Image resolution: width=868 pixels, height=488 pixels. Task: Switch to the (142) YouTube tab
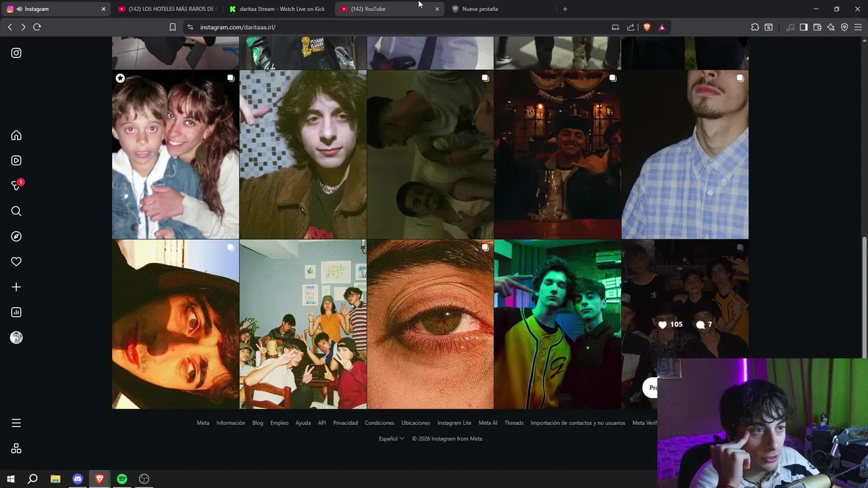click(389, 9)
